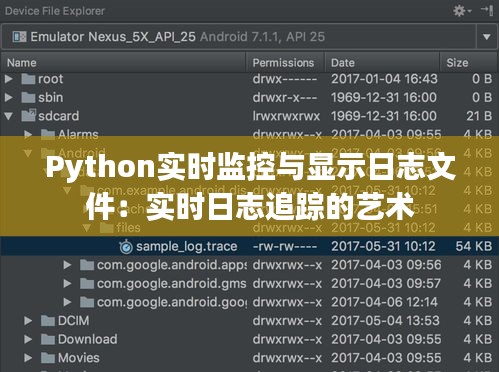Screen dimensions: 499x372
Task: Open the emulator device dropdown arrow
Action: (487, 37)
